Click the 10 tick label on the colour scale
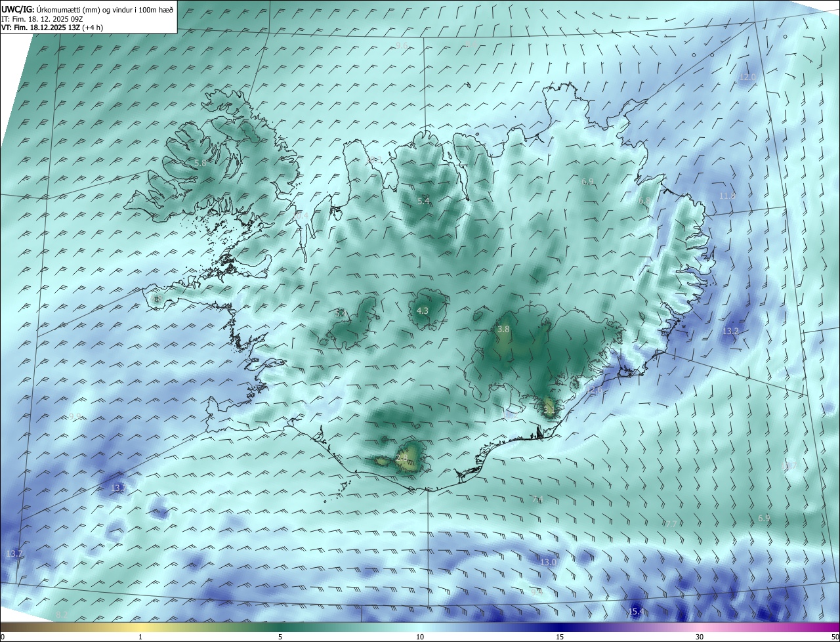The height and width of the screenshot is (642, 840). coord(420,637)
